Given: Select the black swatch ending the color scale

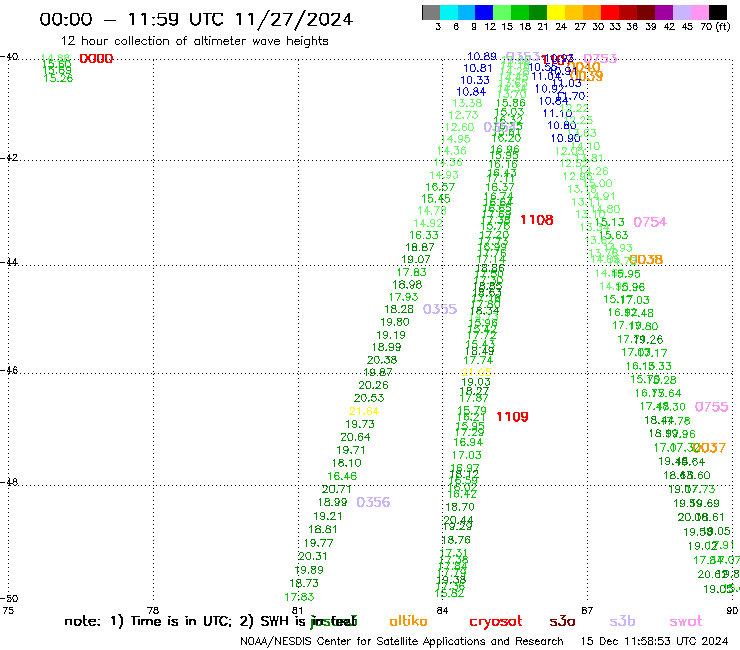Looking at the screenshot, I should (x=718, y=12).
